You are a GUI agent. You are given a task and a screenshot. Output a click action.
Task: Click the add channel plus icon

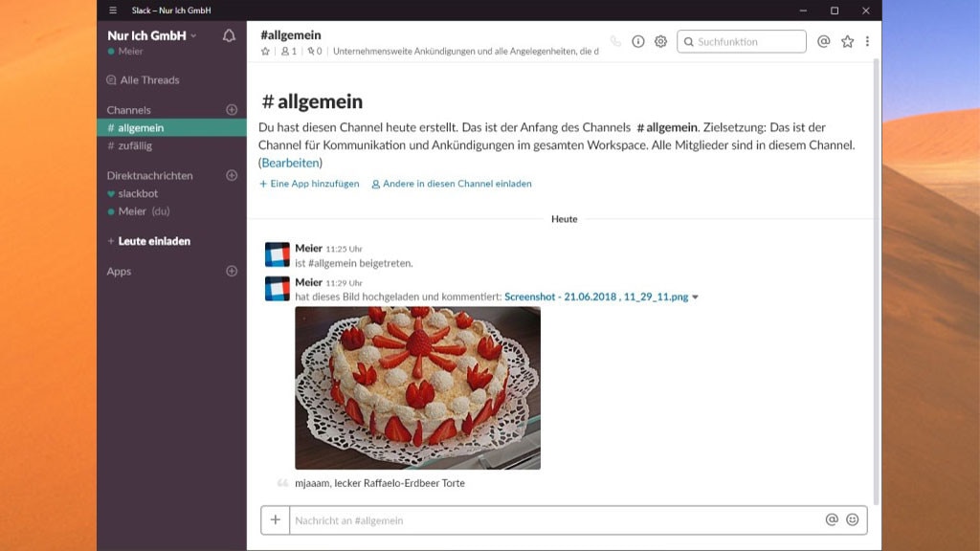pyautogui.click(x=232, y=110)
